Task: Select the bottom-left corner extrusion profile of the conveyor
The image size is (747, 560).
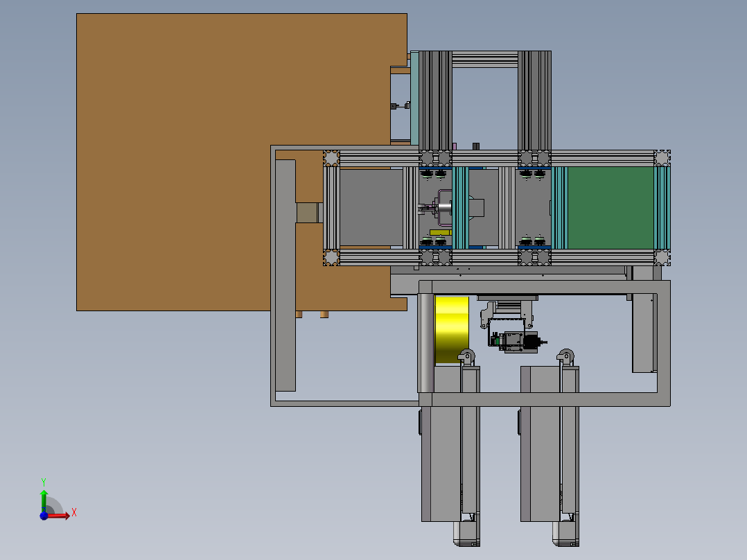Action: [331, 257]
